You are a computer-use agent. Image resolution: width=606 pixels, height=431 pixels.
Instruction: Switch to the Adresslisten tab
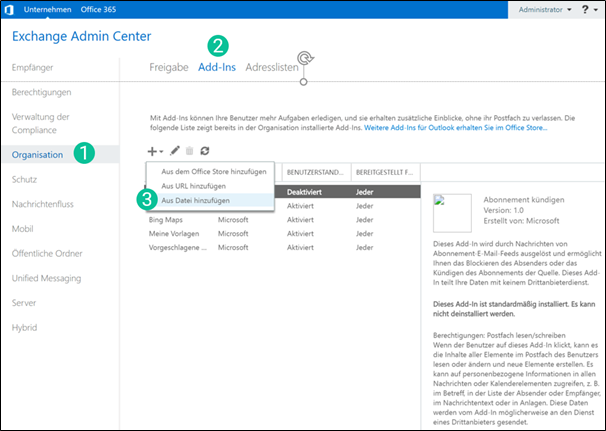(x=272, y=66)
